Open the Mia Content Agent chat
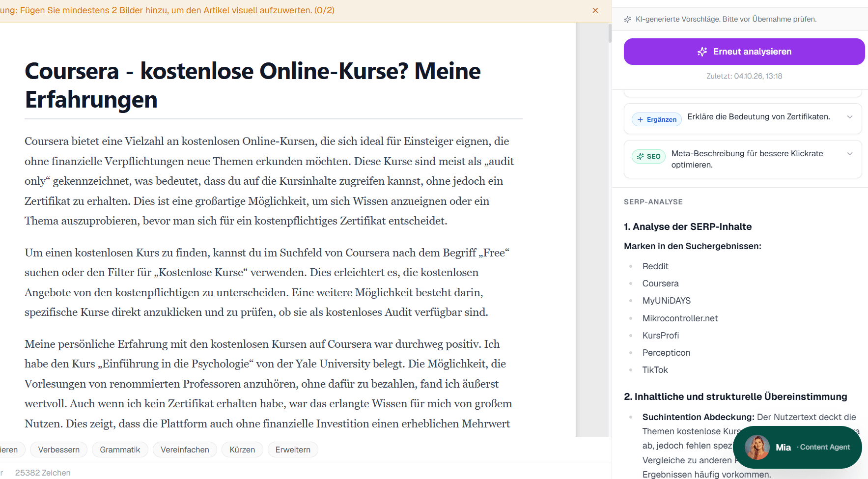The width and height of the screenshot is (868, 479). [x=797, y=447]
